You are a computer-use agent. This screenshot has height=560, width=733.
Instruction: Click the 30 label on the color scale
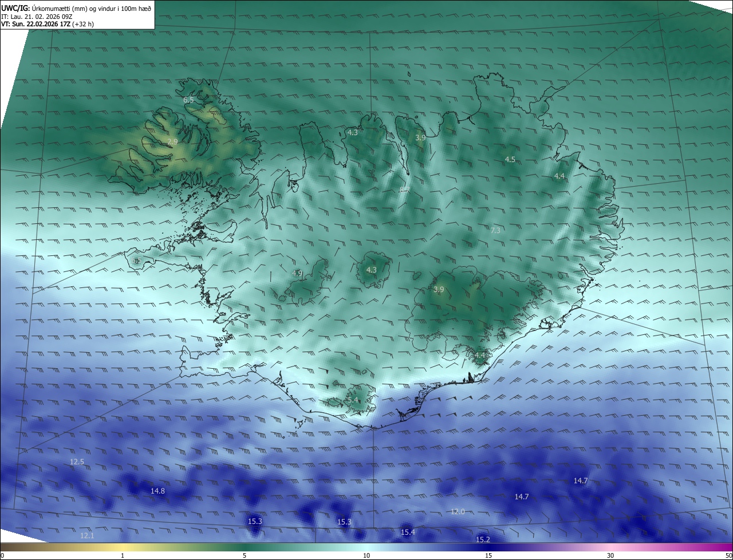(x=610, y=555)
